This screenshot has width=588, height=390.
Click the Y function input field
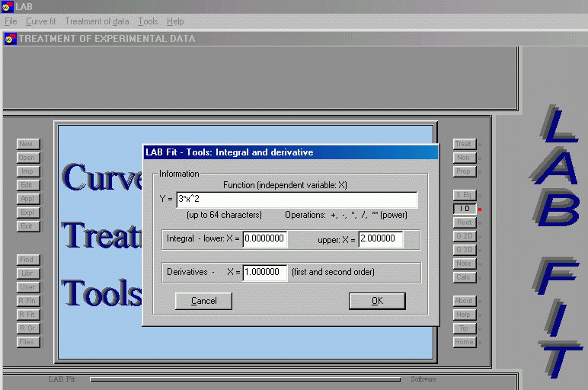(296, 200)
